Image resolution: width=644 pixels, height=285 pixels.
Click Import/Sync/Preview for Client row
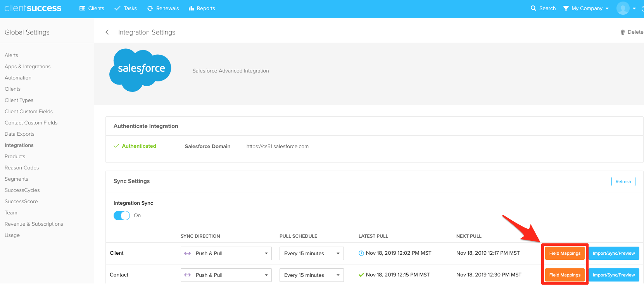[x=614, y=253]
